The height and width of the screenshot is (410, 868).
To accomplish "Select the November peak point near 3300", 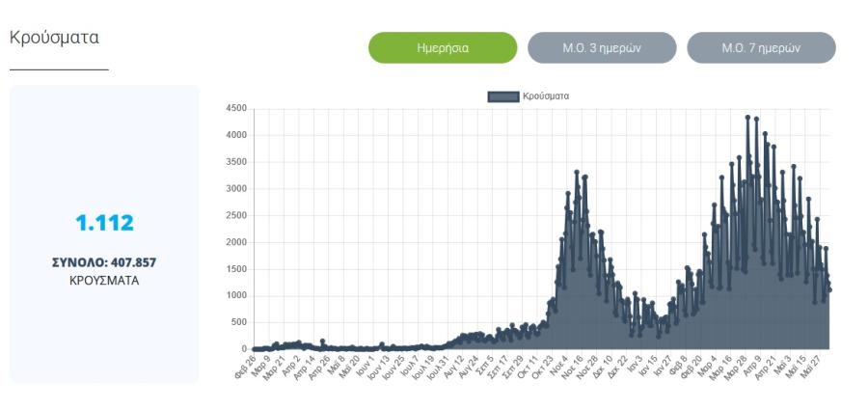I will (x=577, y=172).
